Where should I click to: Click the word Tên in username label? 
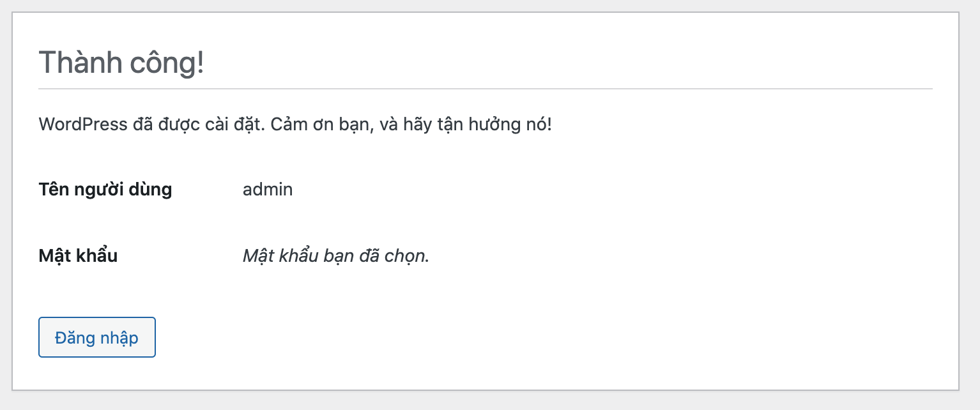click(x=52, y=190)
